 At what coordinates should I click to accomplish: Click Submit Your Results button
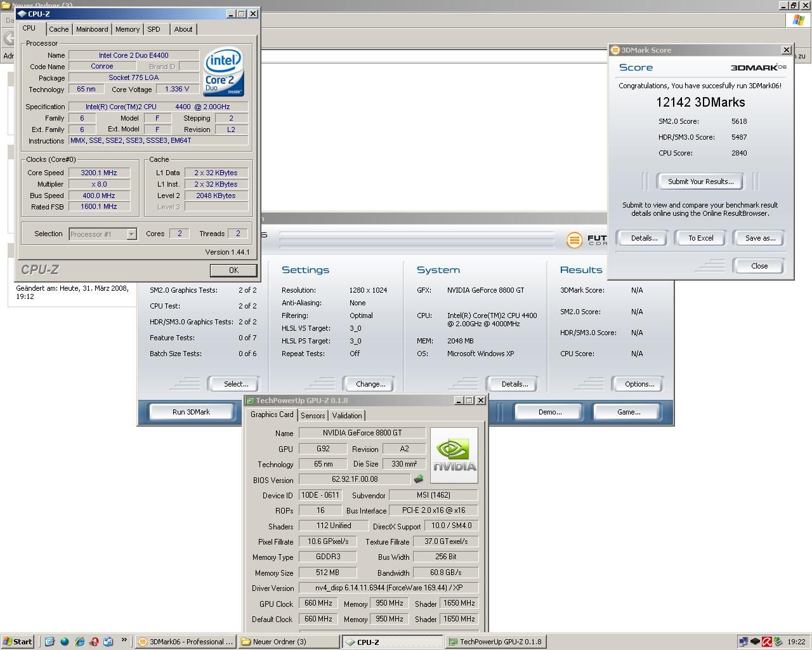(700, 182)
